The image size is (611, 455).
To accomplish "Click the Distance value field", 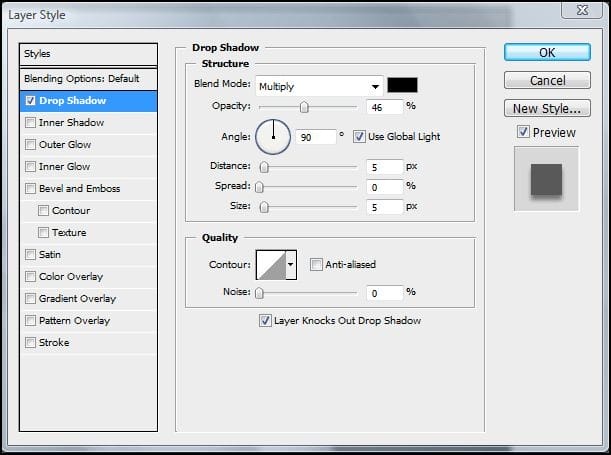I will [x=384, y=167].
